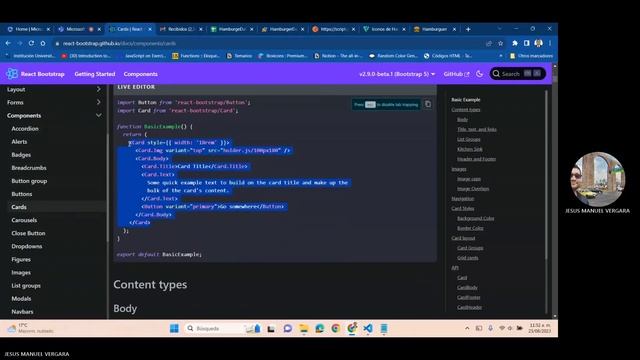
Task: Open Alerts docs page
Action: (x=19, y=142)
